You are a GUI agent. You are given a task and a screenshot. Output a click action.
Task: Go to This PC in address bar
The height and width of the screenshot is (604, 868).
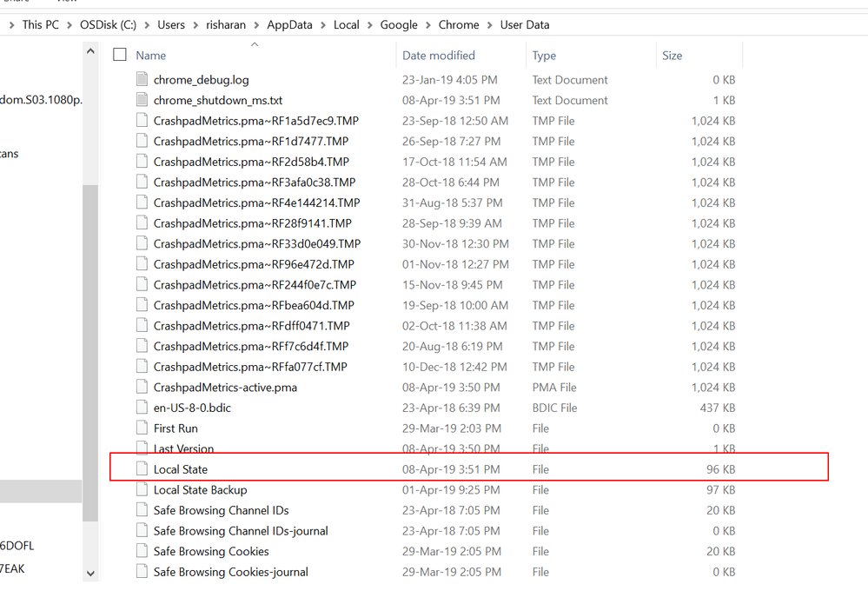coord(41,25)
